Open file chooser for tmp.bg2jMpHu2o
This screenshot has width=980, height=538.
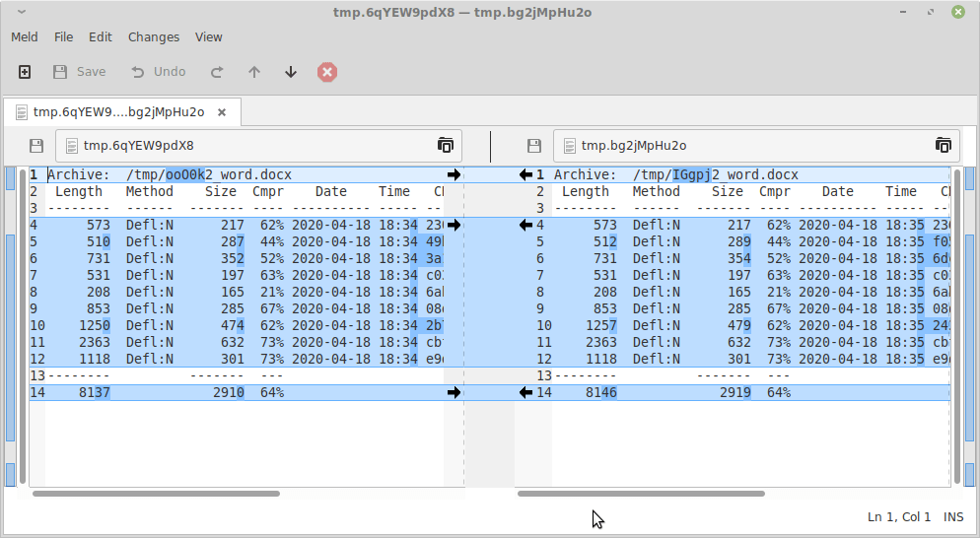point(756,146)
